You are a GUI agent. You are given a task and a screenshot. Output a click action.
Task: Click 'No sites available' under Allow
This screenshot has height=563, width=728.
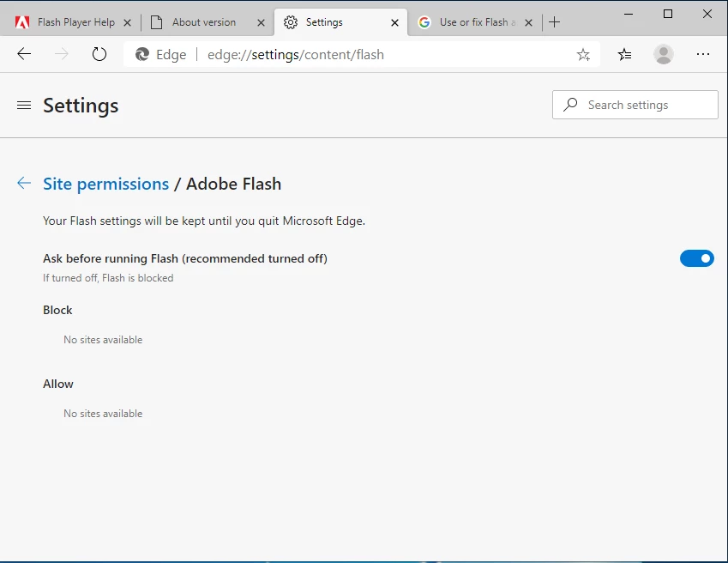pos(103,414)
